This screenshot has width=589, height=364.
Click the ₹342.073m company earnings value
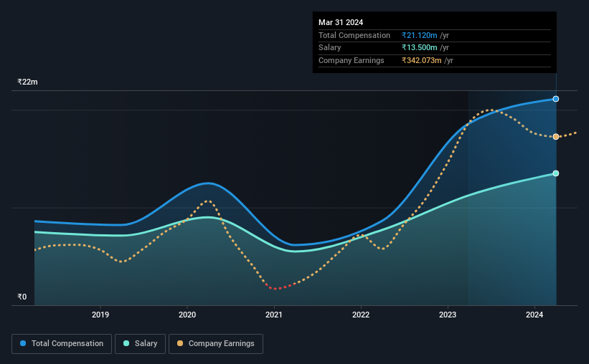click(421, 60)
